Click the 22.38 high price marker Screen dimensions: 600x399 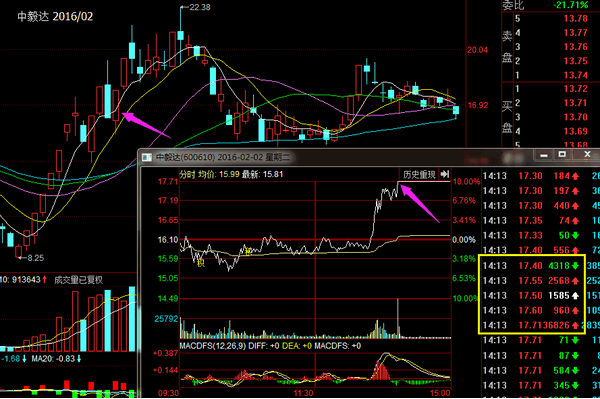tap(200, 7)
